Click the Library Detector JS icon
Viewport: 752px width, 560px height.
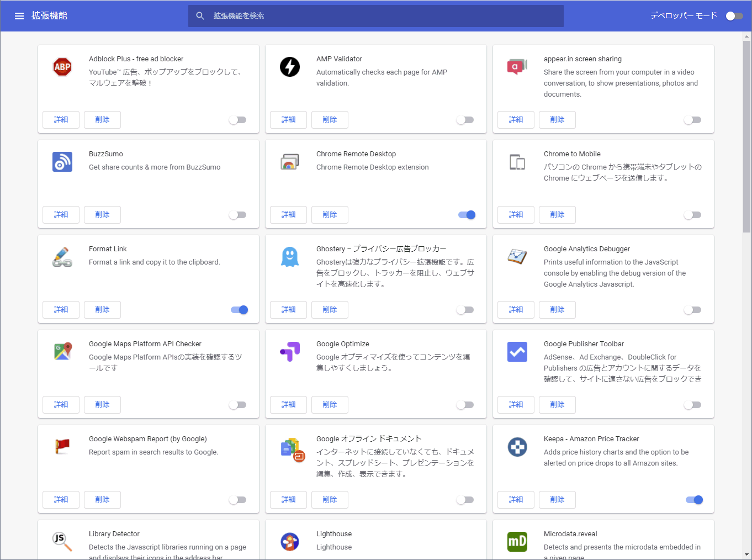click(x=62, y=542)
